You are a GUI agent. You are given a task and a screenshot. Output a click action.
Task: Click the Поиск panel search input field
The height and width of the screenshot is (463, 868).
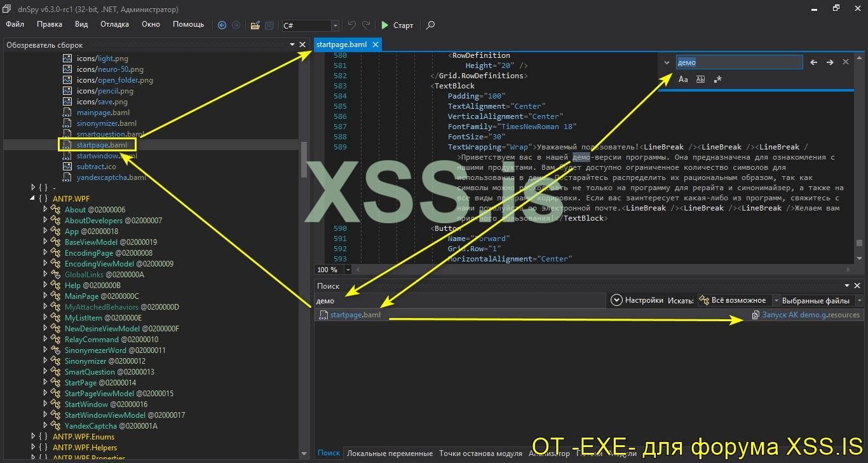point(460,300)
